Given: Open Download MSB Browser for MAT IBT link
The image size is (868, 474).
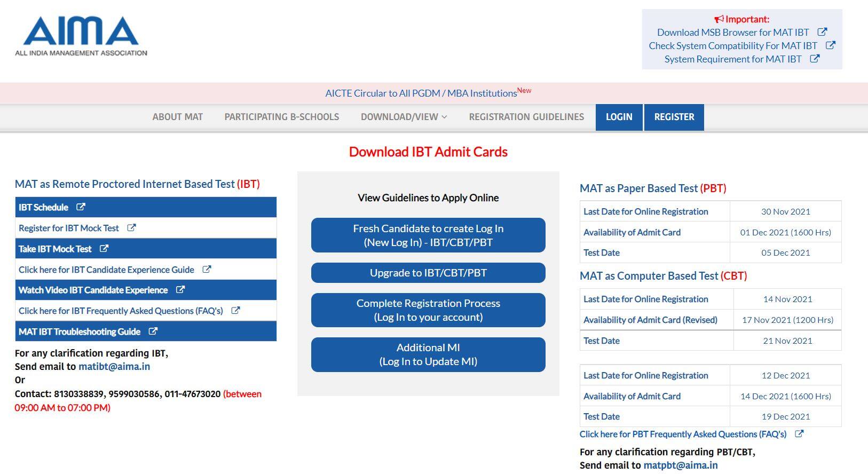Looking at the screenshot, I should point(733,32).
